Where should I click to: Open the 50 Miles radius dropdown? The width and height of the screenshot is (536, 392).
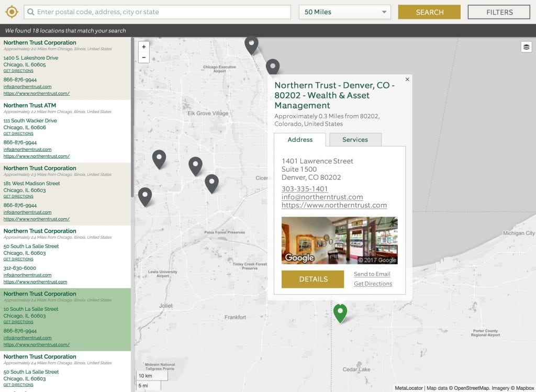point(344,11)
